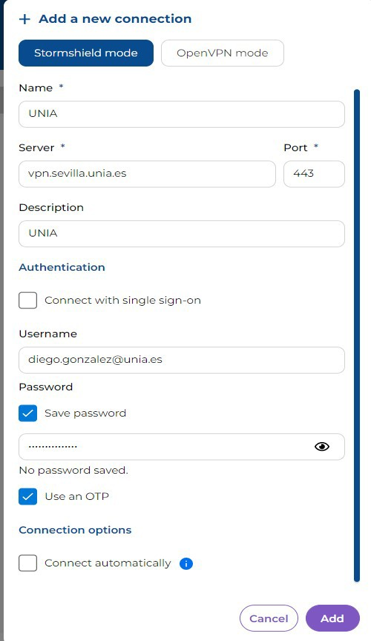Click the 'Add a new connection' title
The image size is (371, 641).
(x=115, y=19)
